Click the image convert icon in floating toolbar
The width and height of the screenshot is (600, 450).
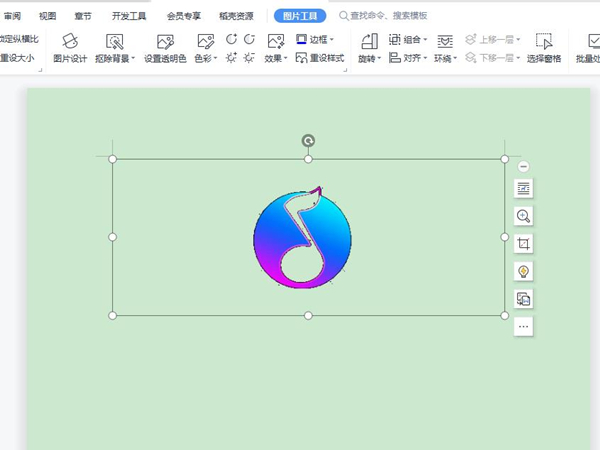tap(524, 299)
